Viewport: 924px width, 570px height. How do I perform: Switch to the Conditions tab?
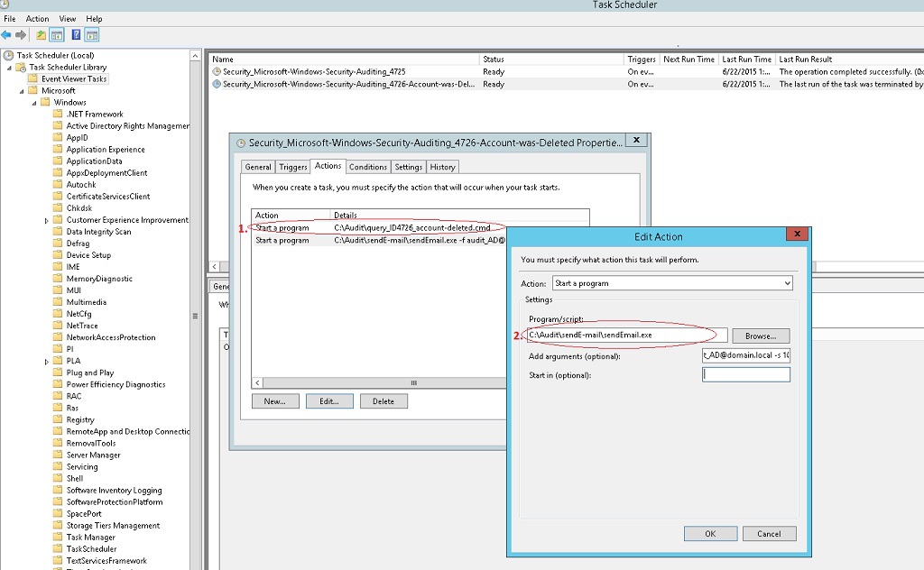click(x=368, y=167)
